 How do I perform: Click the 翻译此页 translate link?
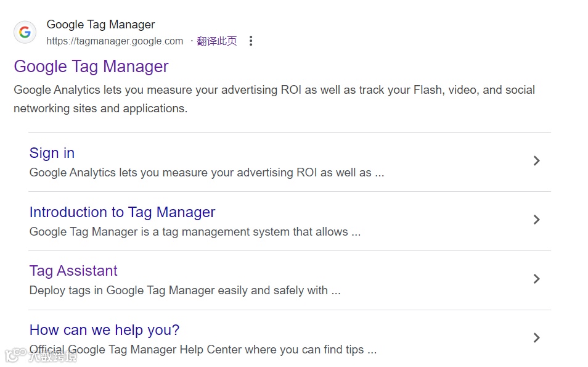[217, 41]
